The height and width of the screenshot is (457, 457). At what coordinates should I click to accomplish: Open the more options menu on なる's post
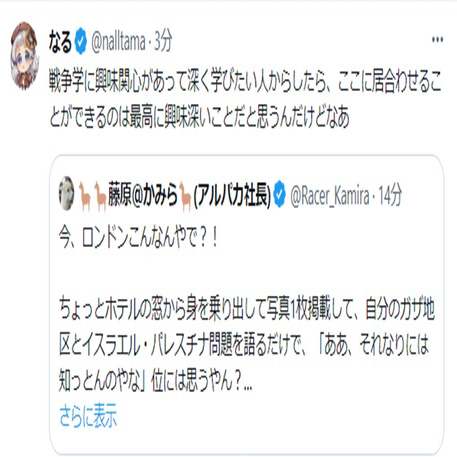pyautogui.click(x=437, y=40)
